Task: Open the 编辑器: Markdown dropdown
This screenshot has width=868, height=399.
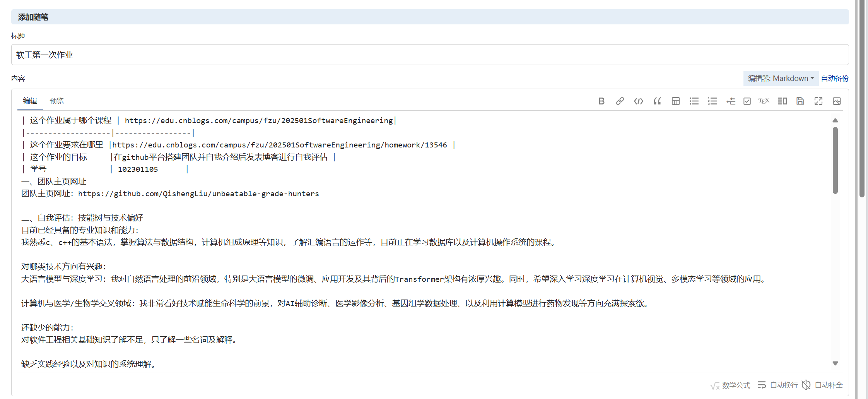Action: (780, 78)
